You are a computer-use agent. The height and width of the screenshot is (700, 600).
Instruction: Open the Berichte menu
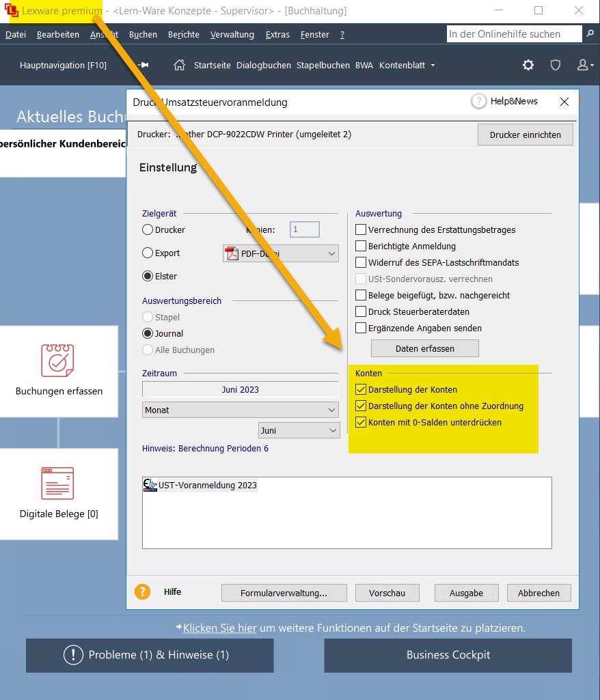point(184,34)
